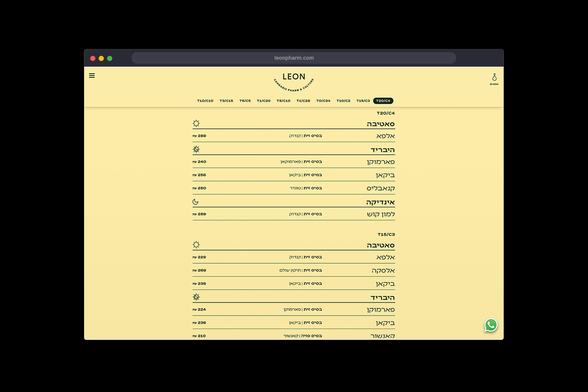The width and height of the screenshot is (588, 392).
Task: Click the טוגדר manufacturer label
Action: 295,188
